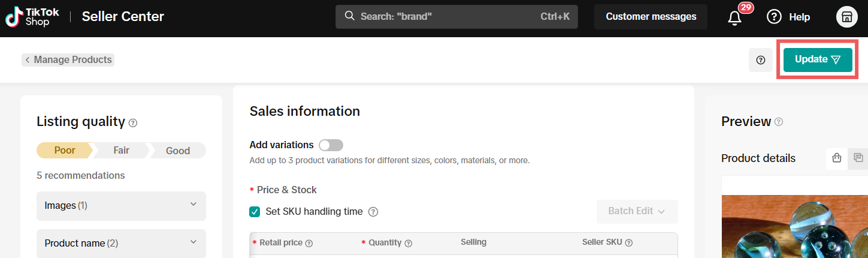Image resolution: width=868 pixels, height=258 pixels.
Task: Open notifications bell icon
Action: coord(735,17)
